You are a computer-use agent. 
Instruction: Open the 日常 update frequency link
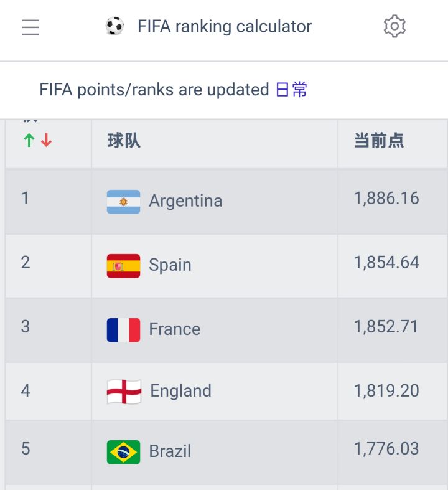click(x=291, y=90)
